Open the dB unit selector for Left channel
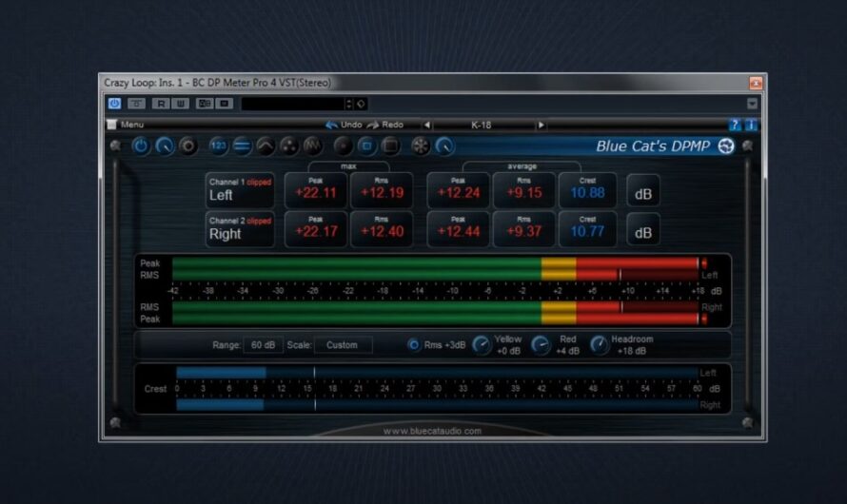 click(x=642, y=190)
